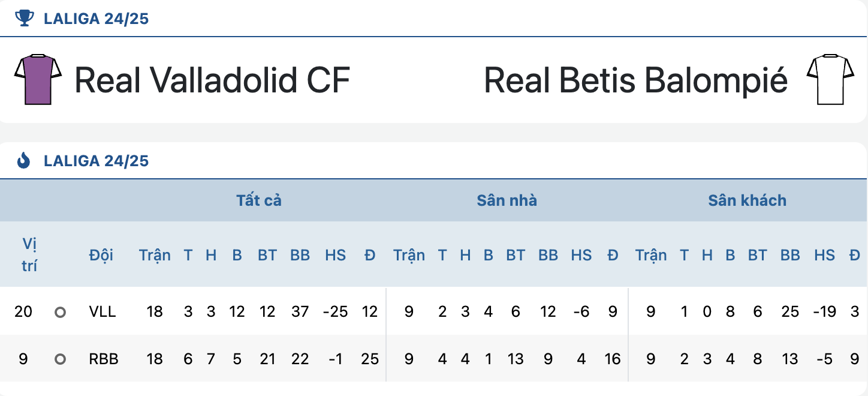Click the HS column header under Tất cả
The image size is (868, 396).
click(335, 255)
